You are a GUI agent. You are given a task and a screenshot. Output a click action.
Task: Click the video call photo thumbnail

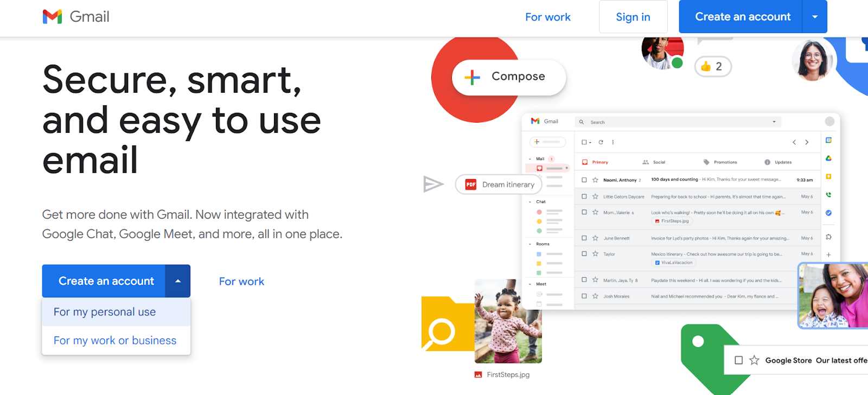tap(833, 296)
